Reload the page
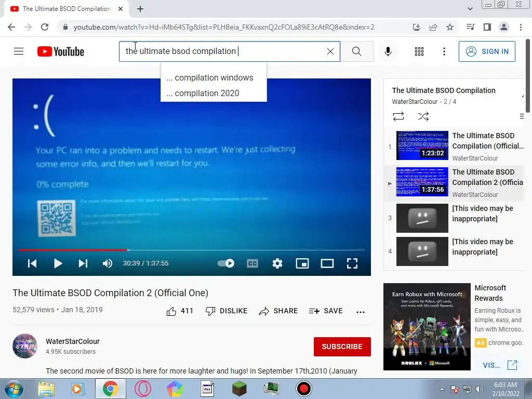 click(x=45, y=27)
